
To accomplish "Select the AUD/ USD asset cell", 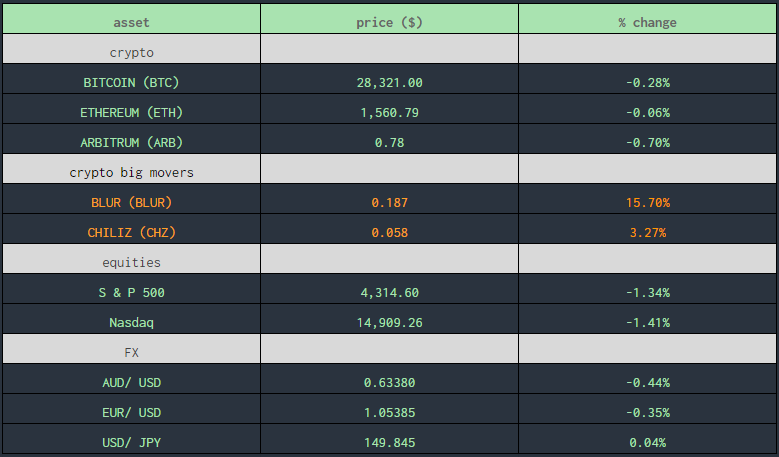I will [x=132, y=379].
